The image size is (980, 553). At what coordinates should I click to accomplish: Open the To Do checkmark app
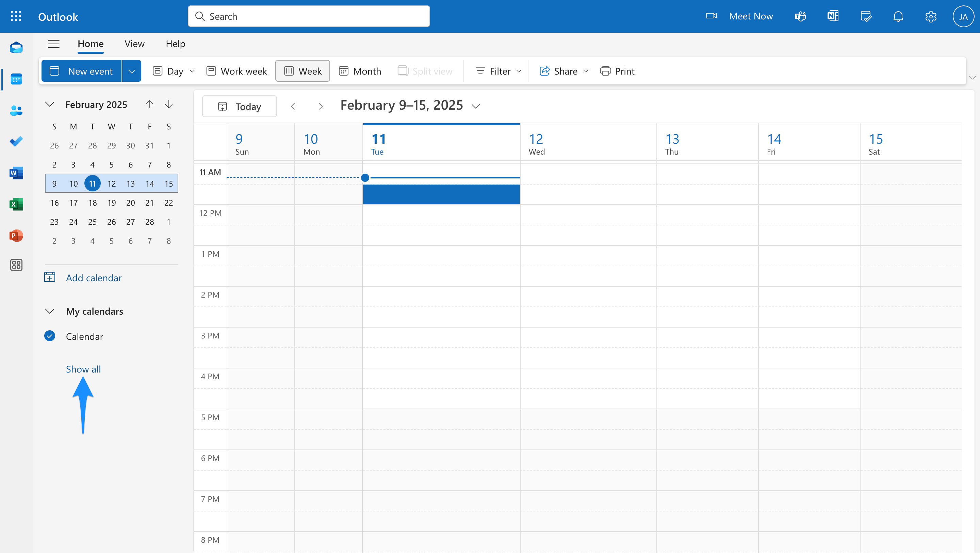click(x=16, y=142)
